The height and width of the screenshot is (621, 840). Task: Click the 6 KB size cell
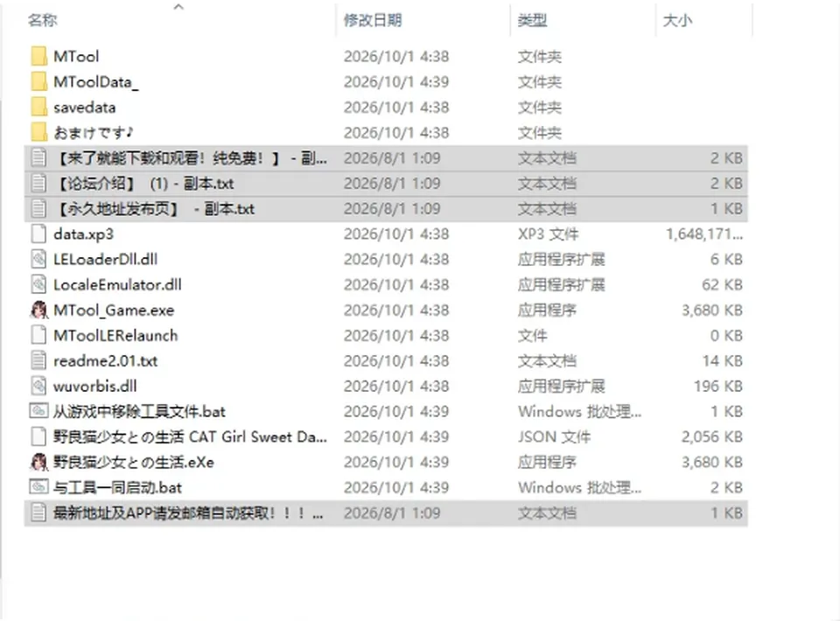pos(726,259)
